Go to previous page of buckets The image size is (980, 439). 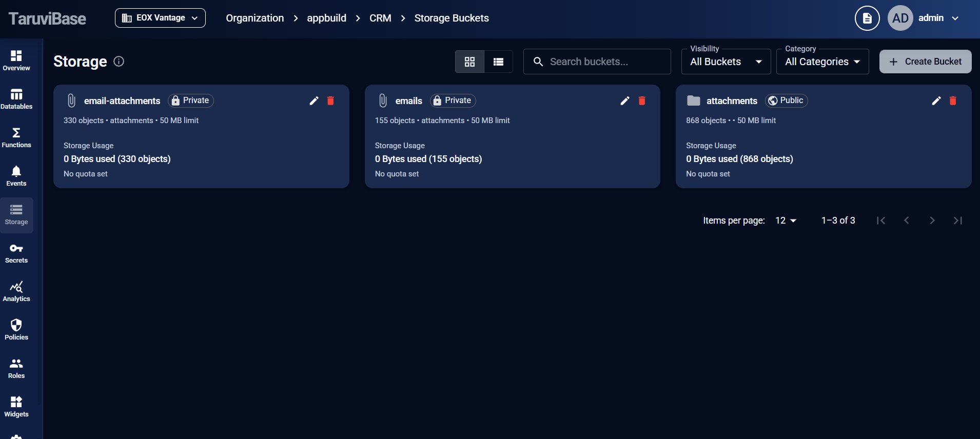pos(907,221)
